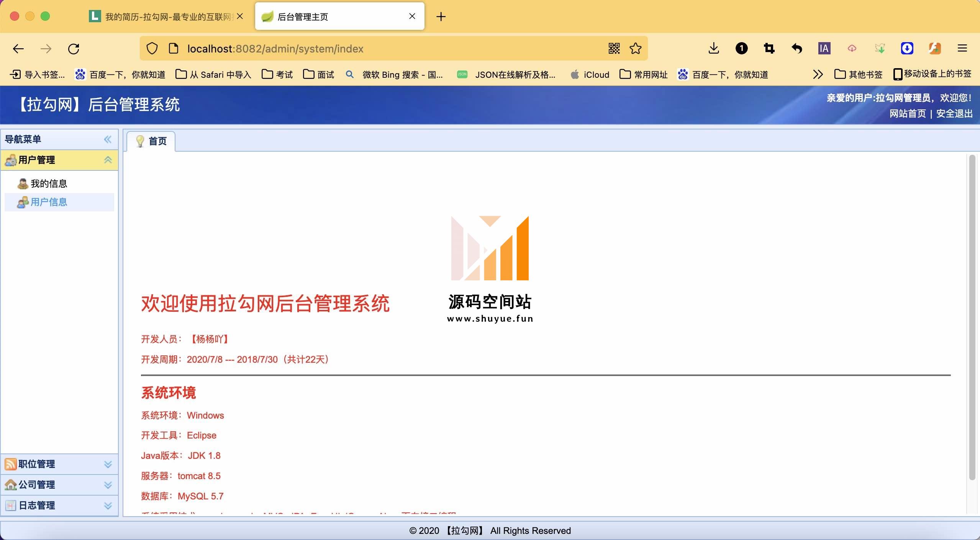Show more bookmarks with the double chevron
The height and width of the screenshot is (540, 980).
[x=818, y=74]
